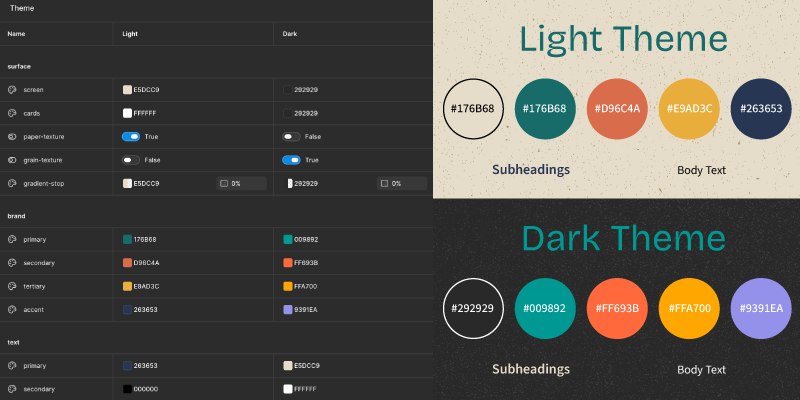
Task: Enable paper-texture toggle in Dark column
Action: (291, 137)
